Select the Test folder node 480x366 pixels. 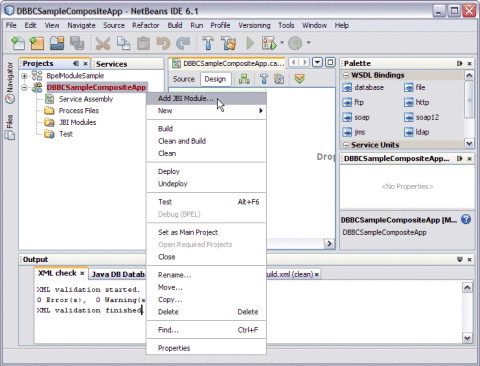click(x=66, y=134)
